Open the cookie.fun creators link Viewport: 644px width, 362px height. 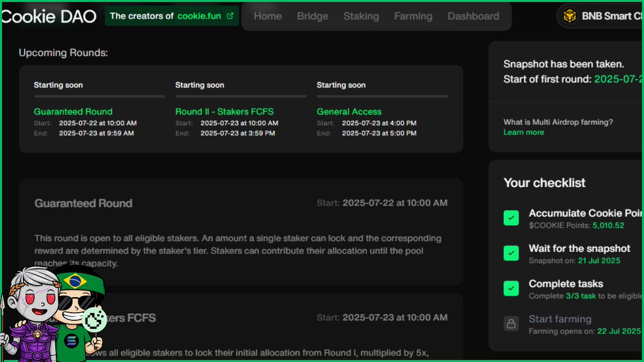click(x=172, y=16)
